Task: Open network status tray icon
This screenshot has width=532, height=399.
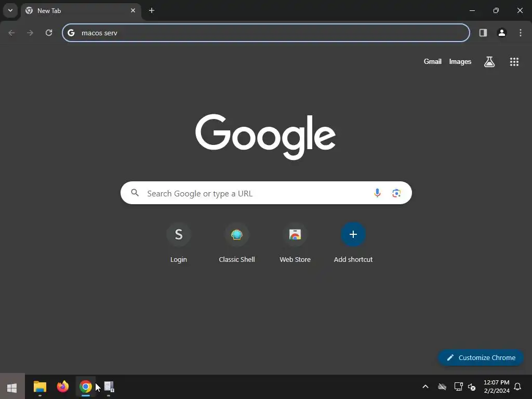Action: 458,387
